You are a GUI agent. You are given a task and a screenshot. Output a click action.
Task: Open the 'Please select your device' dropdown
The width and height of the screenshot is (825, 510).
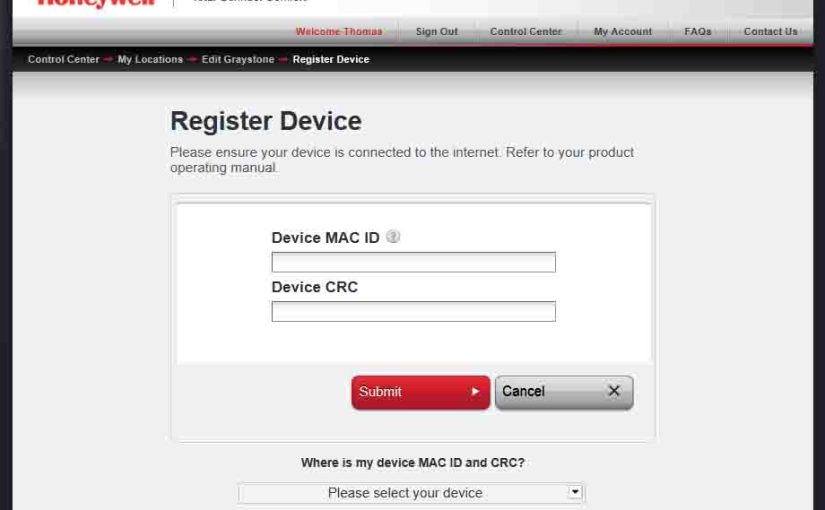pos(411,493)
